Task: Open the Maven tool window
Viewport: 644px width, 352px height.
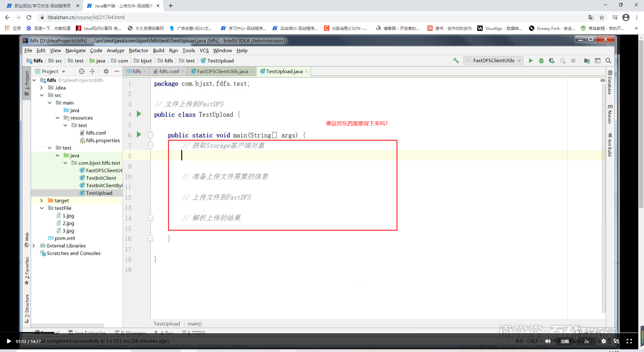Action: [x=610, y=114]
